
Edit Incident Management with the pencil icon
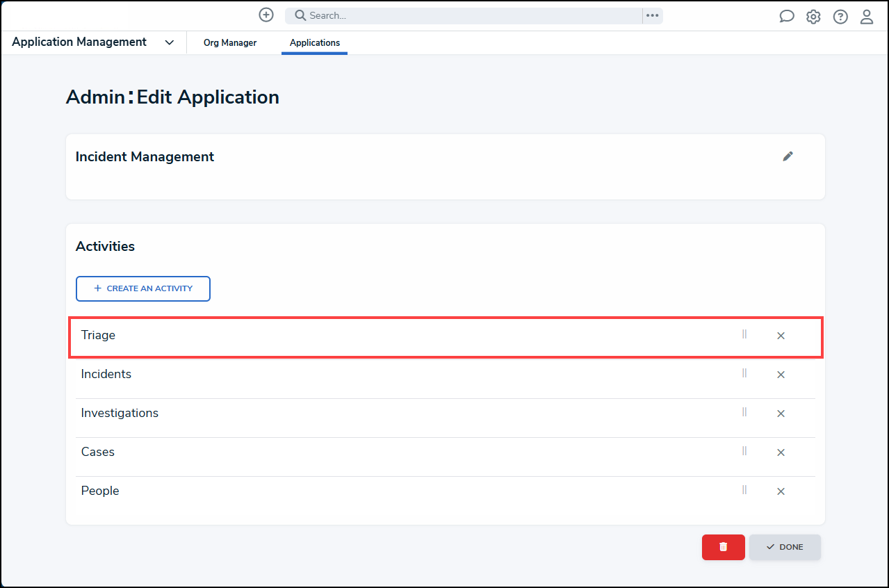pos(788,156)
